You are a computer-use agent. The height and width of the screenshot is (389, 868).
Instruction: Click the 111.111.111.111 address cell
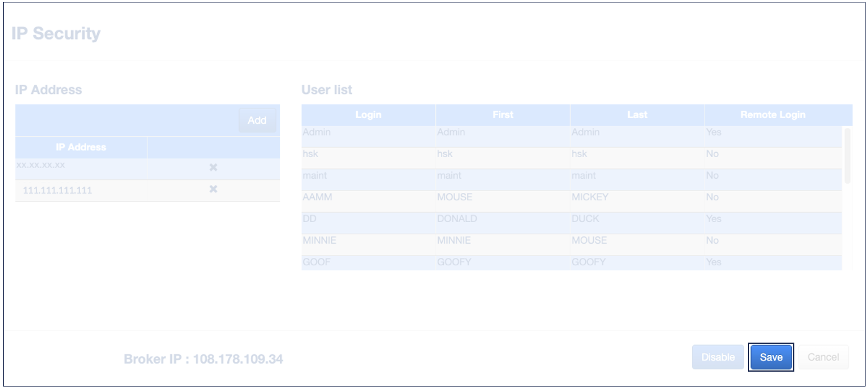58,190
